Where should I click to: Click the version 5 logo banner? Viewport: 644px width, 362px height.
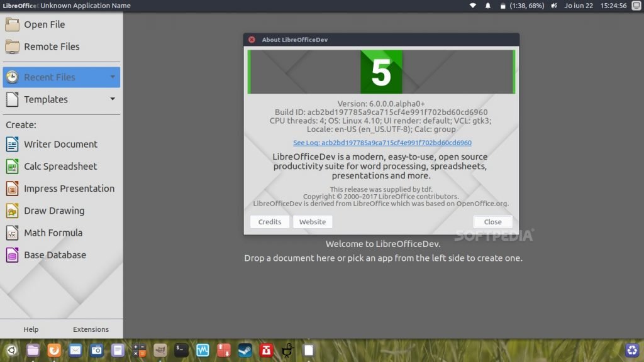coord(381,72)
